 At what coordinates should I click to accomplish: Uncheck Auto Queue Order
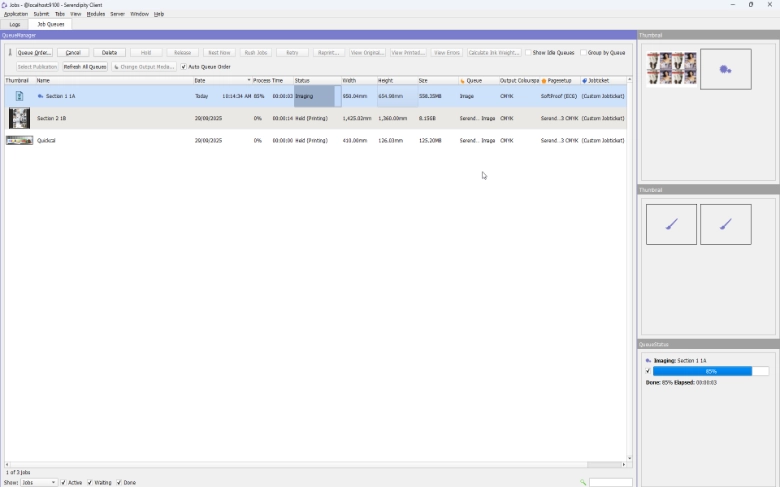pos(184,67)
